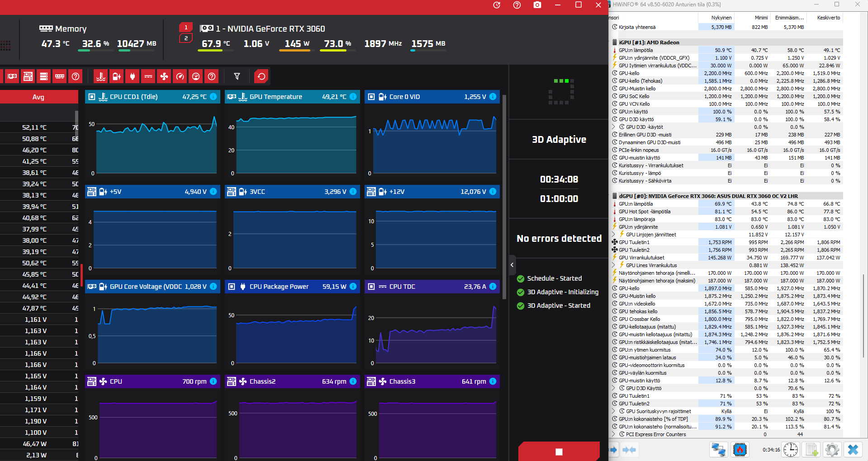Image resolution: width=868 pixels, height=461 pixels.
Task: Expand GPU D3D -käytöt row in HWiNFO
Action: pyautogui.click(x=614, y=127)
